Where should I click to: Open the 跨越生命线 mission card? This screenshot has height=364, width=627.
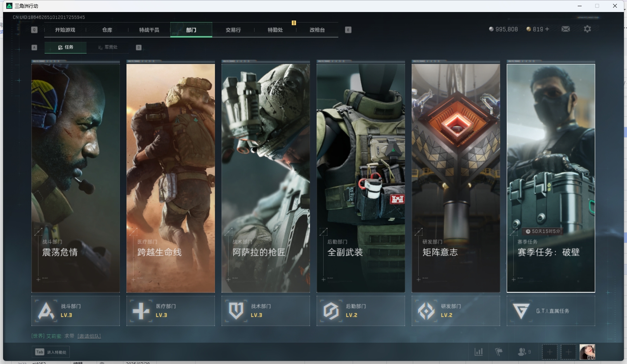(171, 178)
